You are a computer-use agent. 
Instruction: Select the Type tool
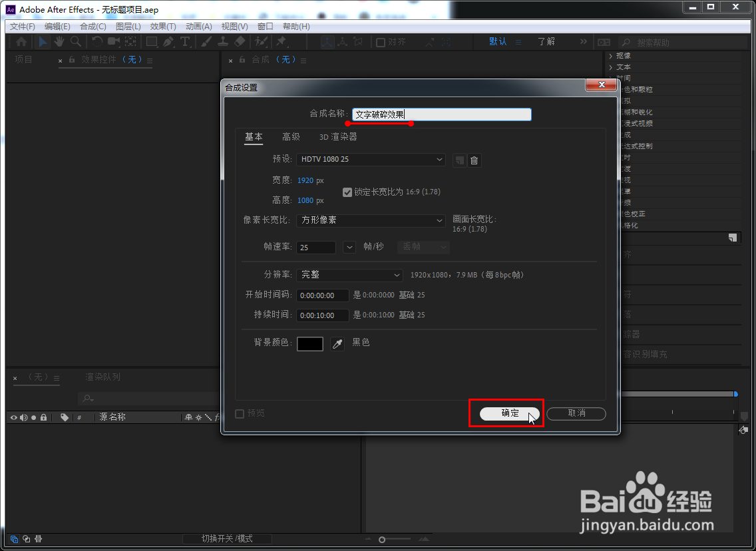click(x=185, y=42)
